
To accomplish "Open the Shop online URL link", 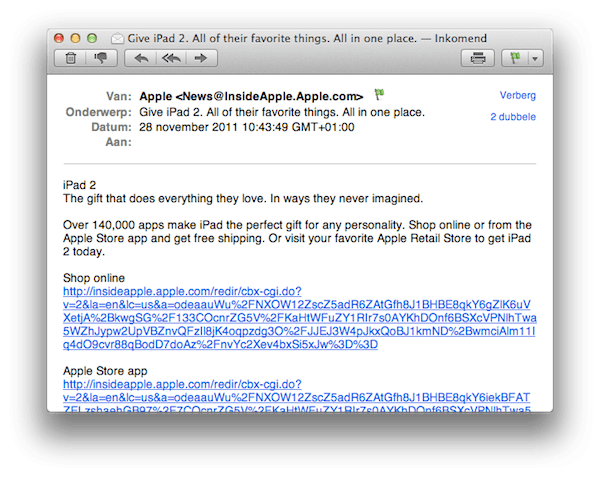I will pyautogui.click(x=300, y=318).
